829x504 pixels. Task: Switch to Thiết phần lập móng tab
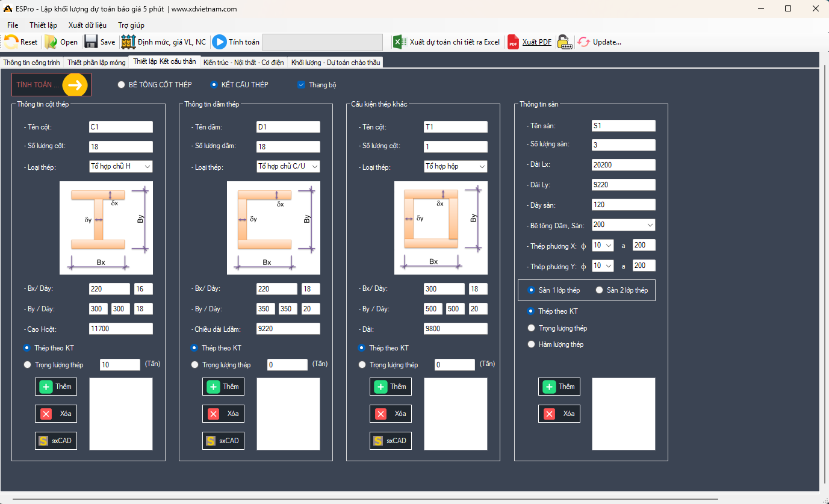(x=96, y=63)
